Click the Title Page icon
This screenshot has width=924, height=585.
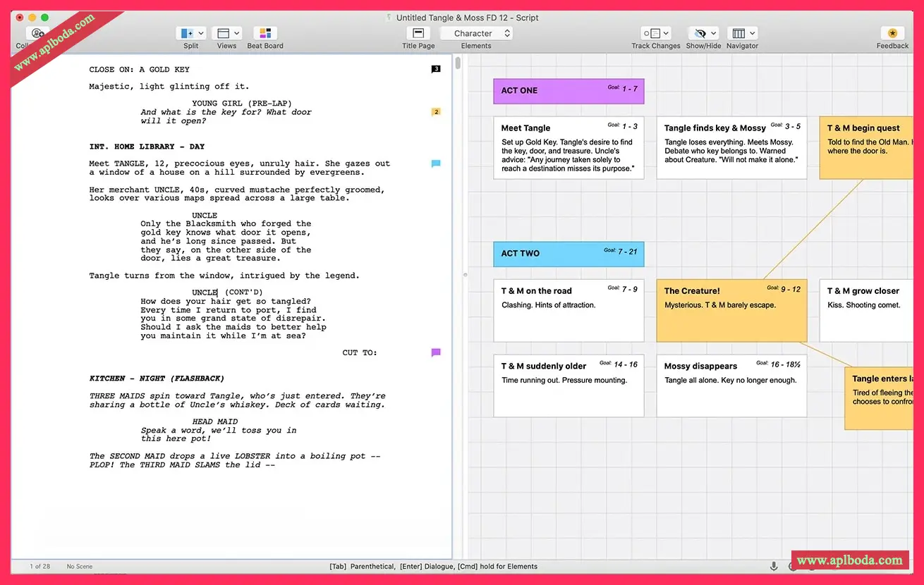(x=418, y=34)
